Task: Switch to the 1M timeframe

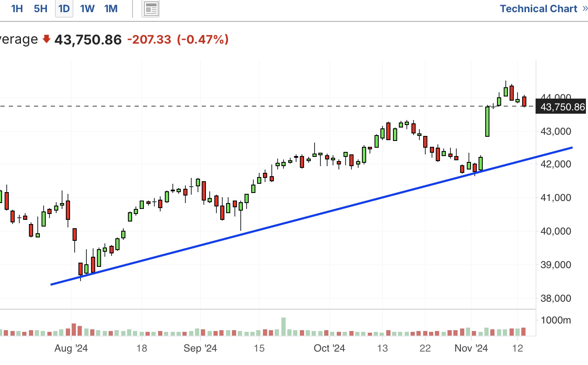Action: (111, 9)
